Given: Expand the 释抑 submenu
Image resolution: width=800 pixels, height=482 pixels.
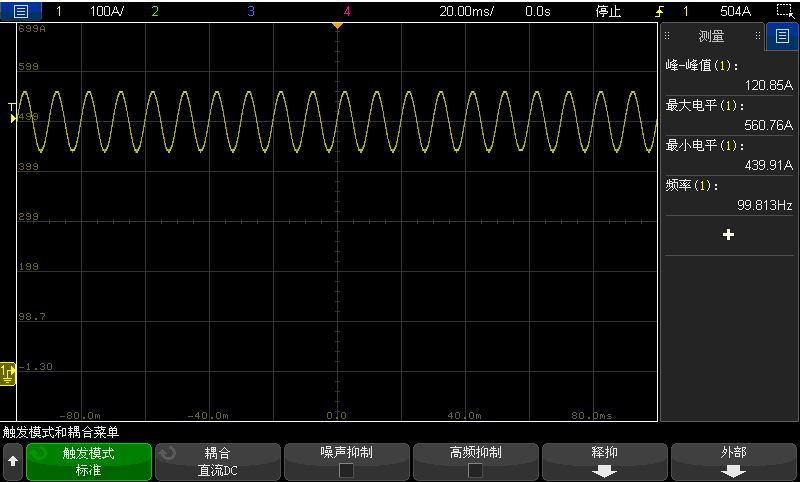Looking at the screenshot, I should pyautogui.click(x=604, y=462).
